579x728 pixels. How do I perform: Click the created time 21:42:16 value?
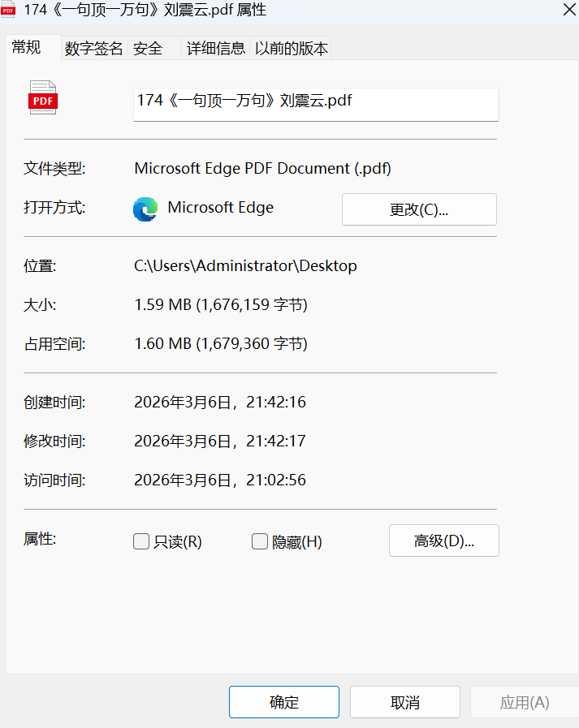[x=220, y=402]
